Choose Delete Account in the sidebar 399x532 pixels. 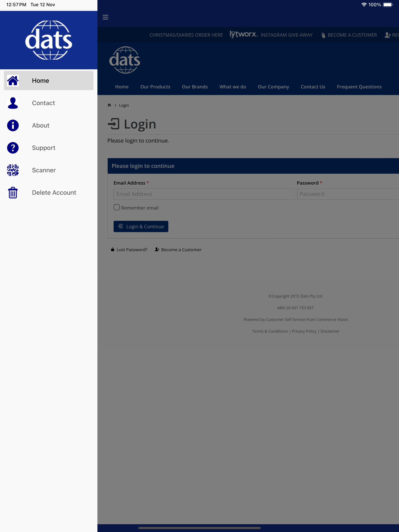coord(49,193)
